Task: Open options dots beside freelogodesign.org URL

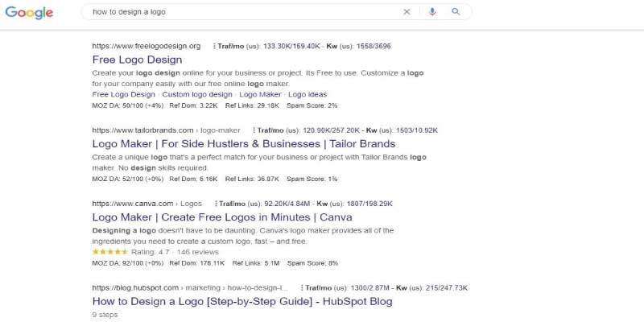Action: (214, 46)
